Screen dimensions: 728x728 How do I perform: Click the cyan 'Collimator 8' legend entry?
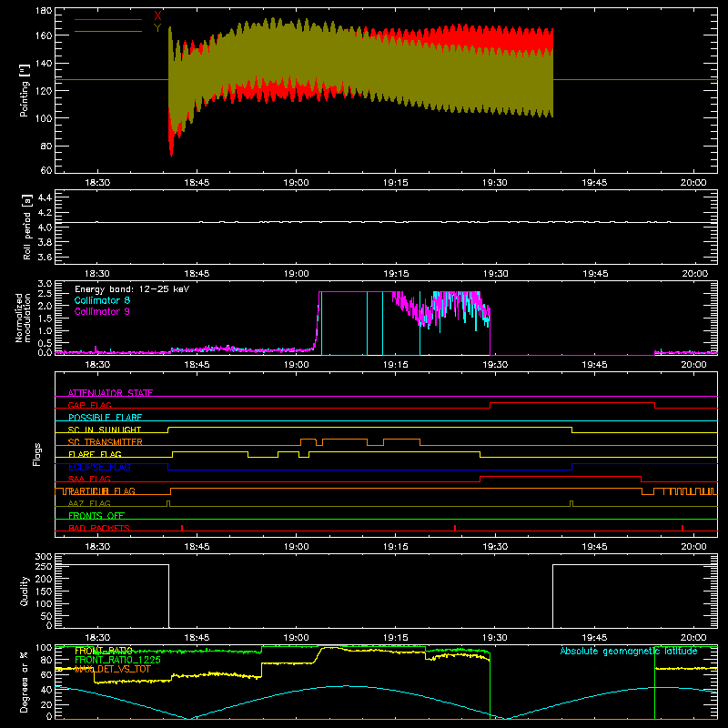pyautogui.click(x=102, y=300)
